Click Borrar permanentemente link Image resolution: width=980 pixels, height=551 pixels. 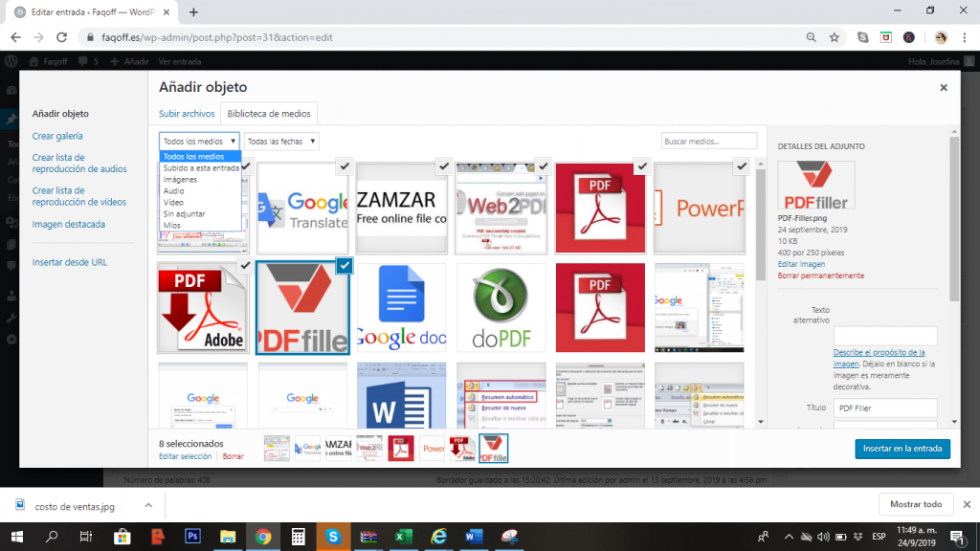tap(820, 275)
